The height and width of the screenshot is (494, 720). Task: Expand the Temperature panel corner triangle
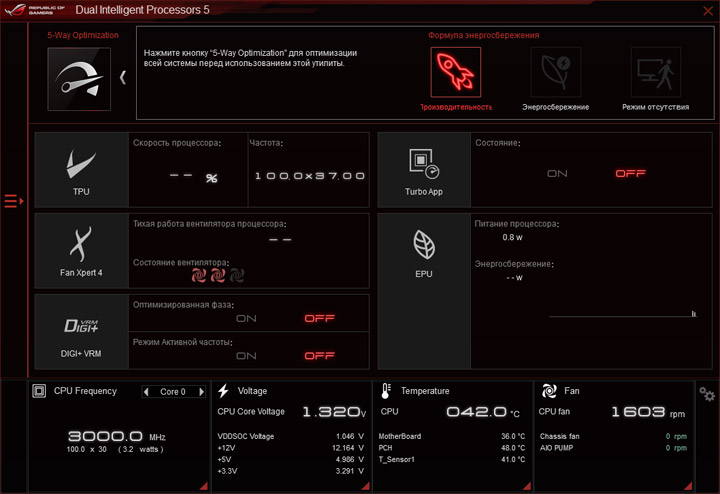coord(527,486)
